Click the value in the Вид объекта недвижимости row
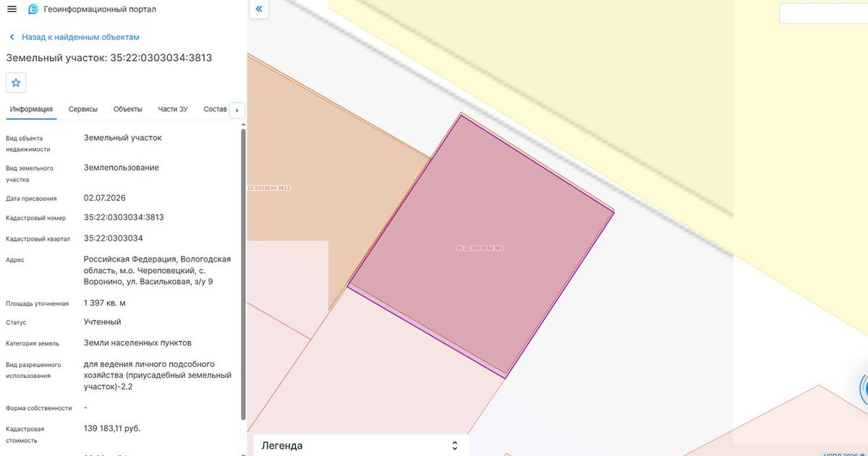 click(x=123, y=137)
